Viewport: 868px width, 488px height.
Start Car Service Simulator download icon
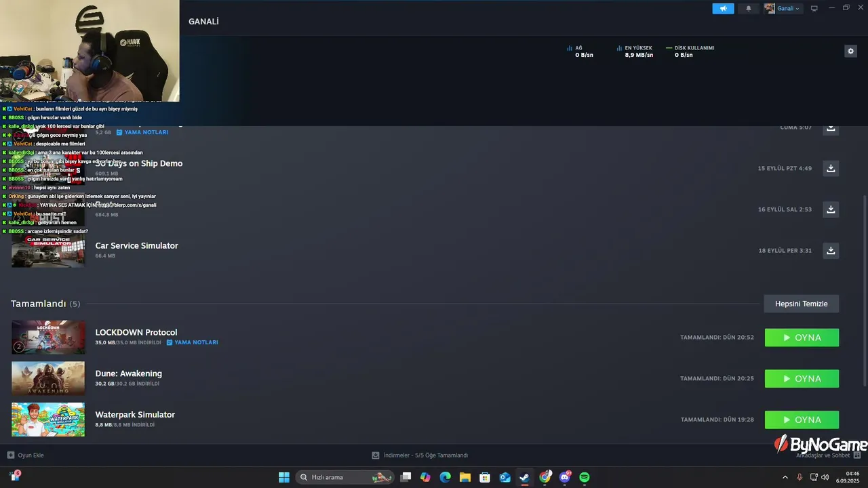pos(831,251)
